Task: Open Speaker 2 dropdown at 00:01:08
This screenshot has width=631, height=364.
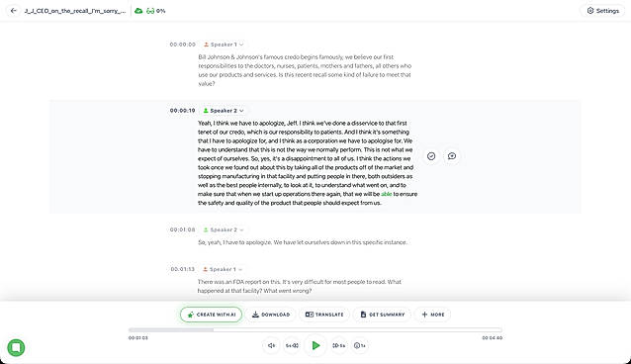Action: click(x=224, y=229)
